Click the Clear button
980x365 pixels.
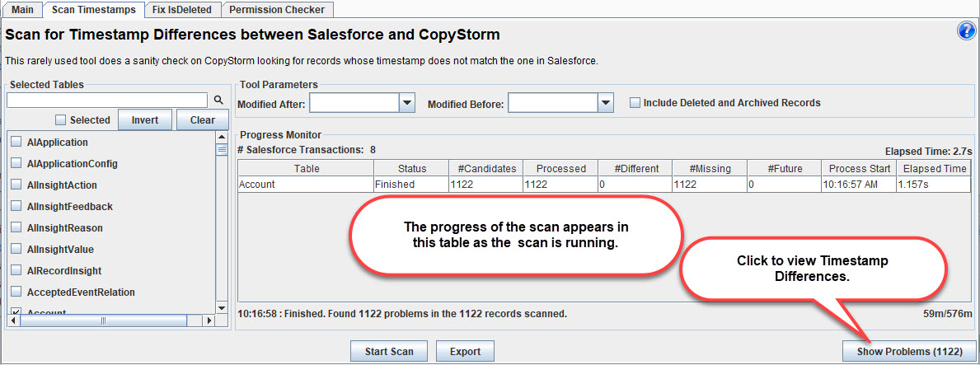[203, 120]
